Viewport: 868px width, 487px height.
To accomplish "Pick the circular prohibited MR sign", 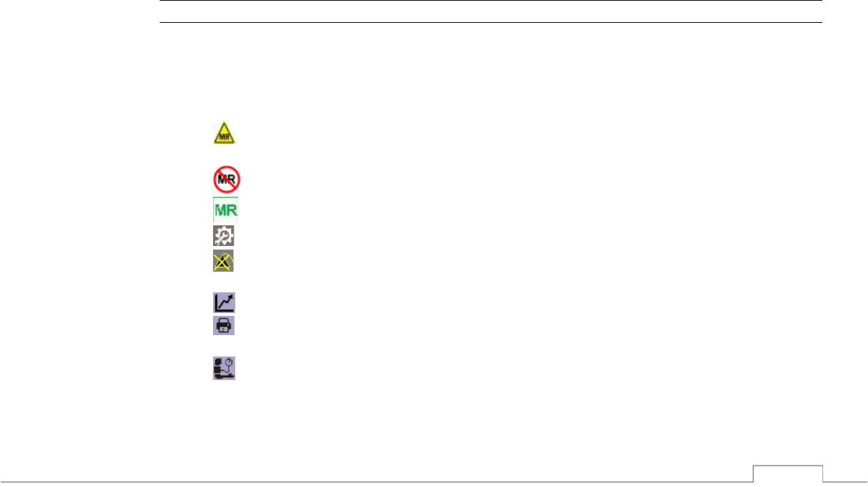I will click(x=225, y=178).
